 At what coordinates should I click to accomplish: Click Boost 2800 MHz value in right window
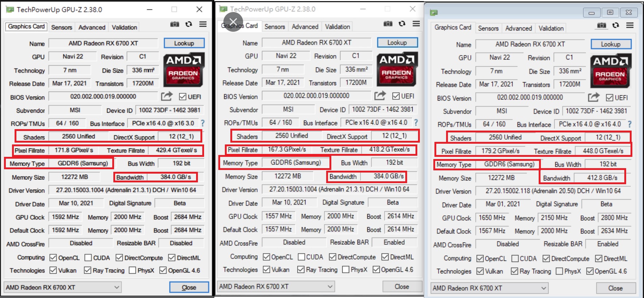tap(614, 217)
